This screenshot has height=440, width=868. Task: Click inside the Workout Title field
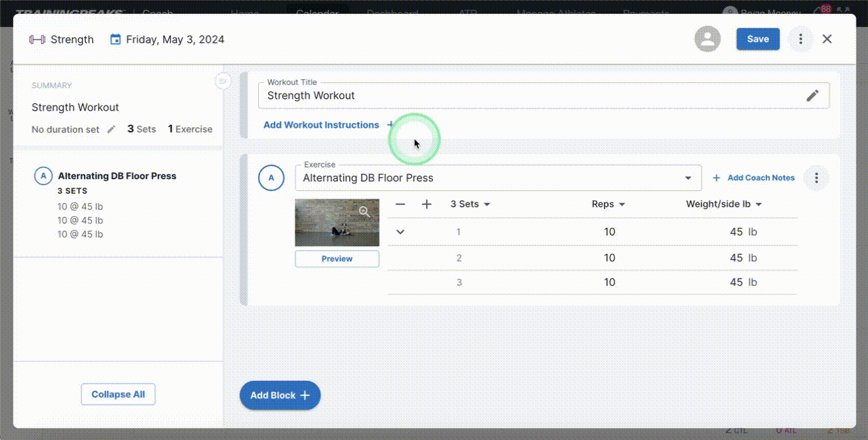(461, 96)
